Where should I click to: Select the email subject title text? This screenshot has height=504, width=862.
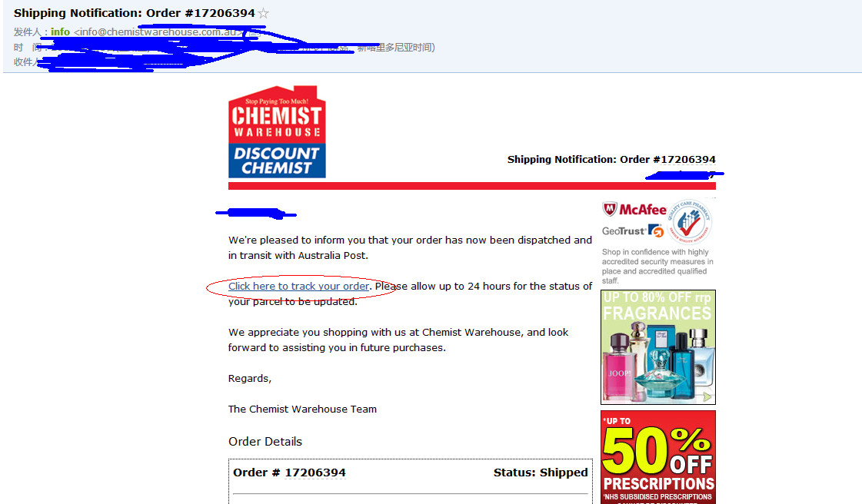pyautogui.click(x=134, y=12)
